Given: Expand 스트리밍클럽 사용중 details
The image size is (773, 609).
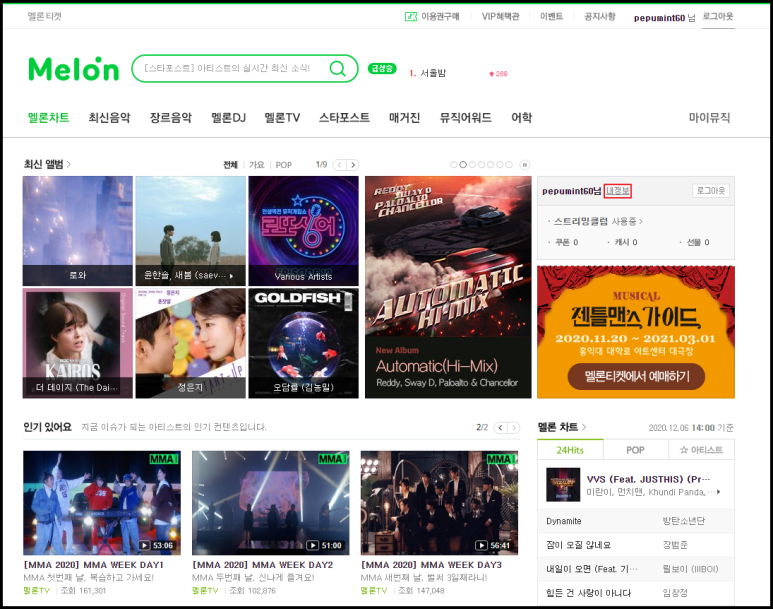Looking at the screenshot, I should [x=598, y=221].
